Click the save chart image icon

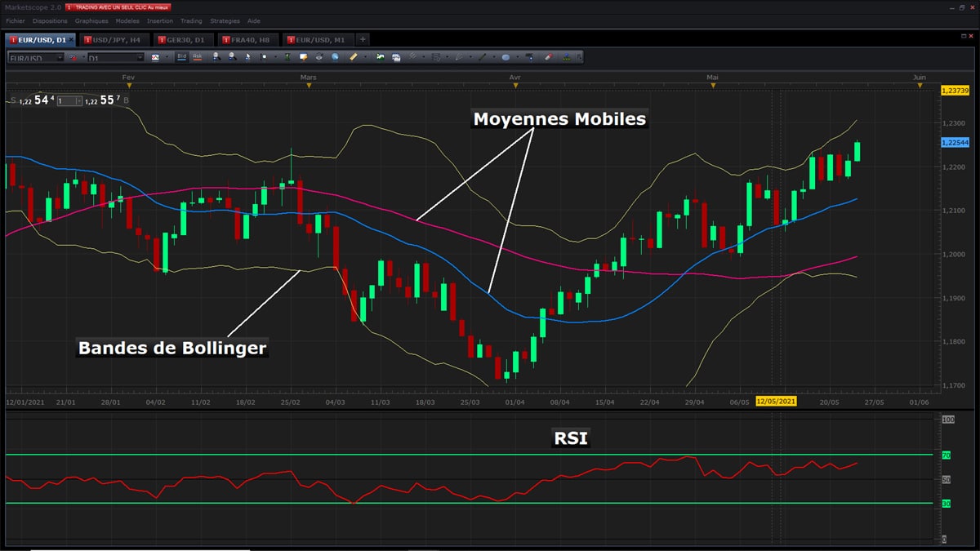[380, 57]
